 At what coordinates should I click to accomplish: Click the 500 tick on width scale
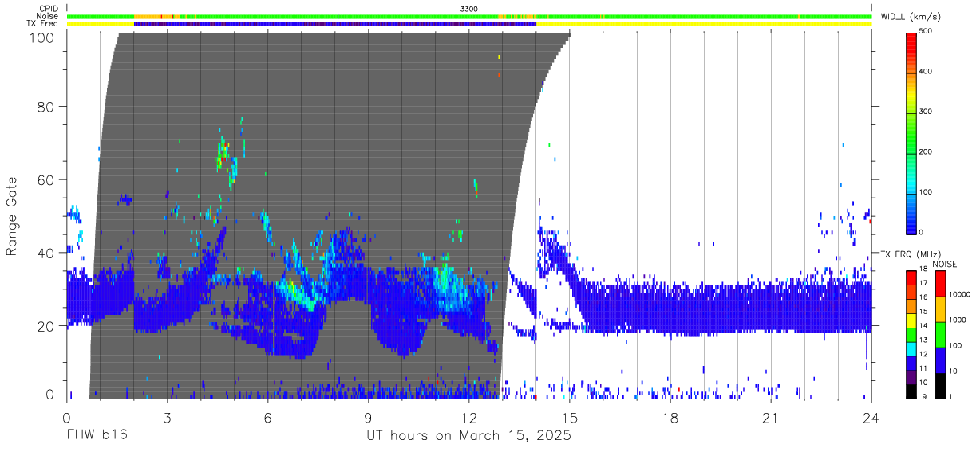click(x=926, y=31)
